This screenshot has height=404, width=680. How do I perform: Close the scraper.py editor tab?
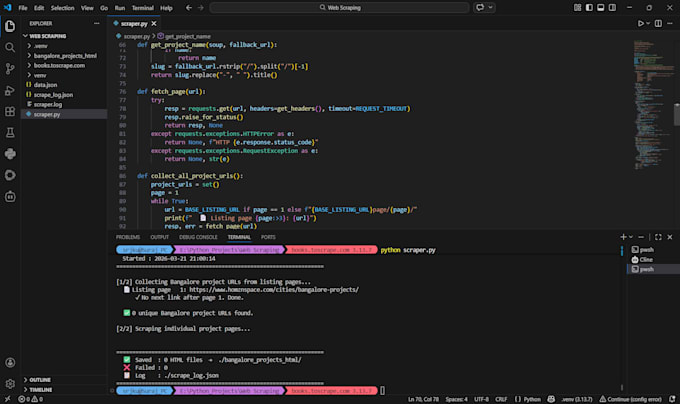154,23
